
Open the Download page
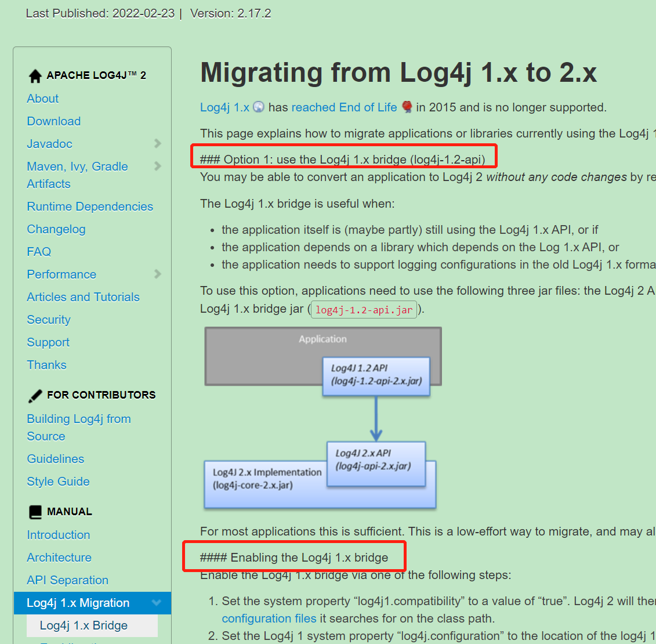(x=53, y=121)
